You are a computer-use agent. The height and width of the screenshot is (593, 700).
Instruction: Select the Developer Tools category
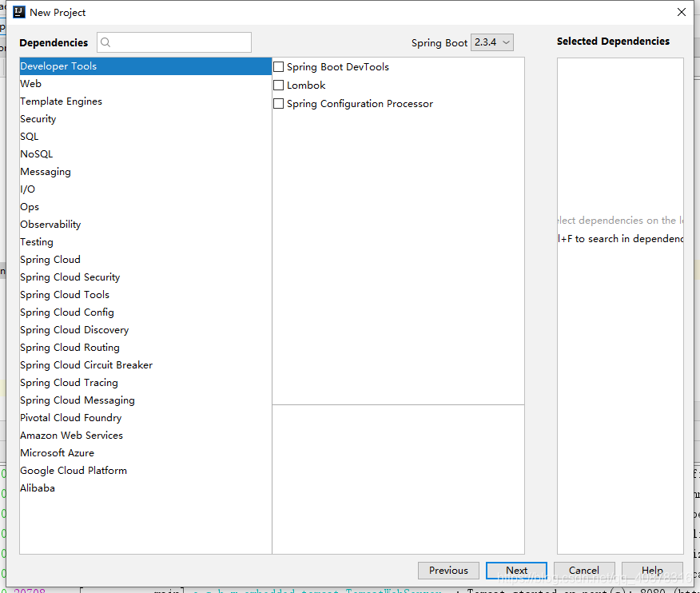(145, 66)
